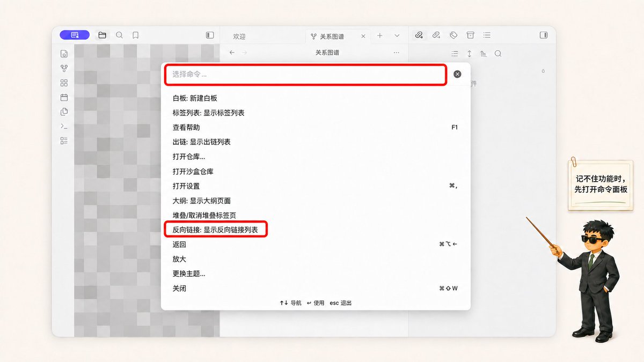Run 反向链接: 显示反向链接列表 command
The image size is (644, 362).
tap(316, 230)
